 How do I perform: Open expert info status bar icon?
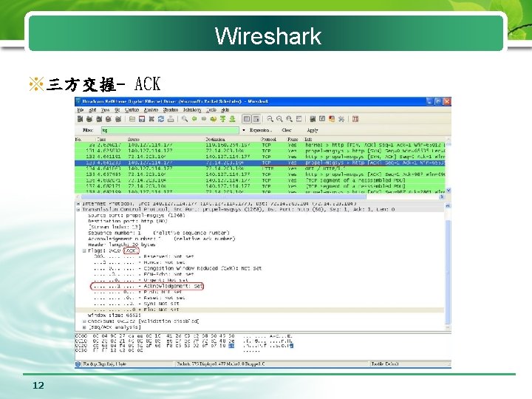pos(78,364)
